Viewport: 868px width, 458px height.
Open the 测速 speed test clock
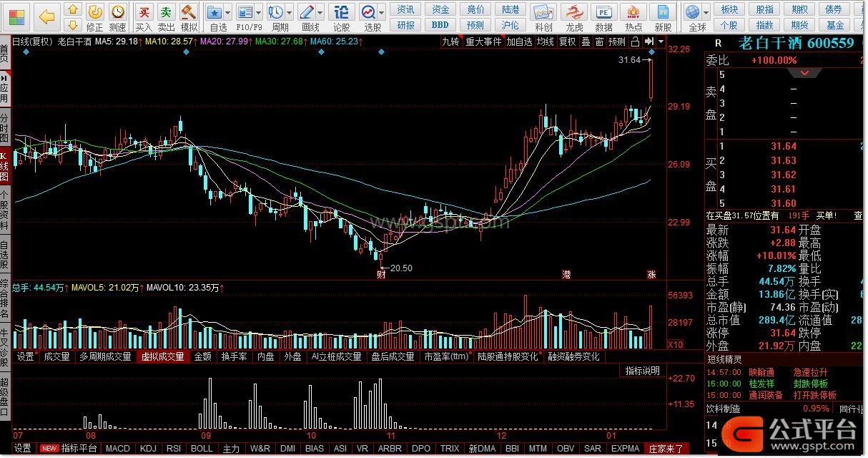coord(117,17)
